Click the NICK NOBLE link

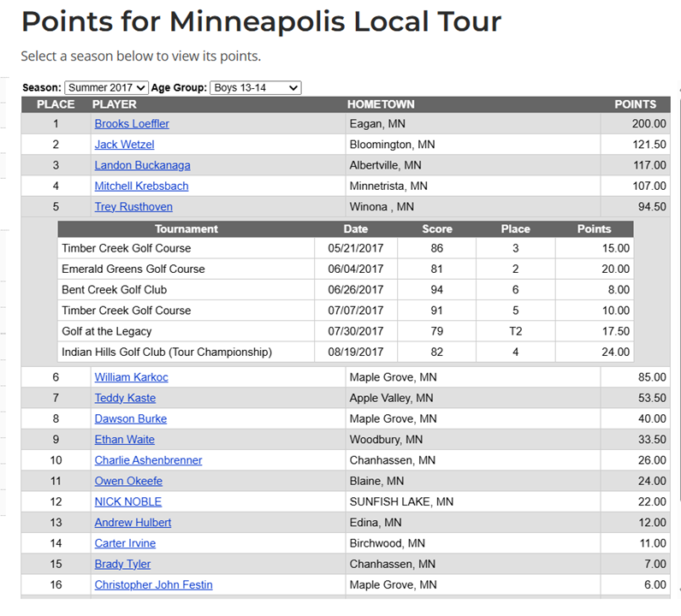pos(127,501)
